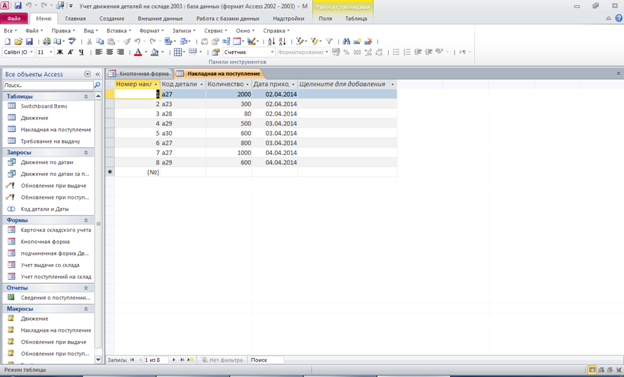Select the a30 cell

coord(183,133)
